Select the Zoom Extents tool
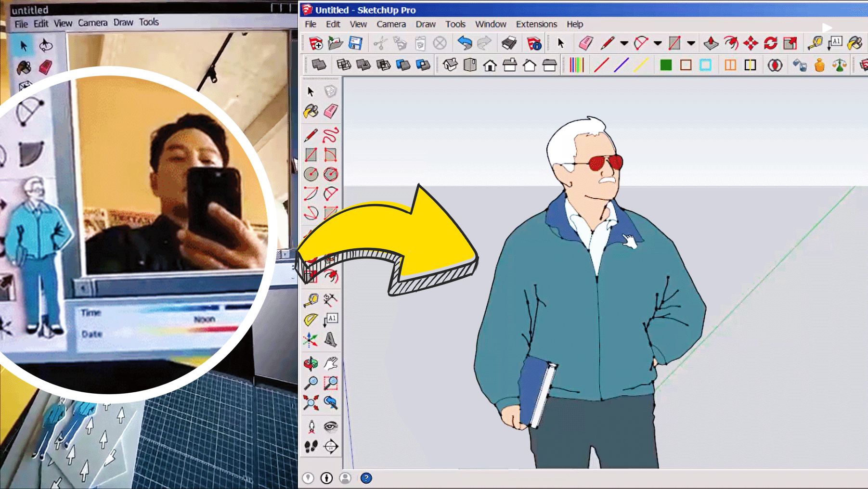This screenshot has width=868, height=489. tap(311, 402)
